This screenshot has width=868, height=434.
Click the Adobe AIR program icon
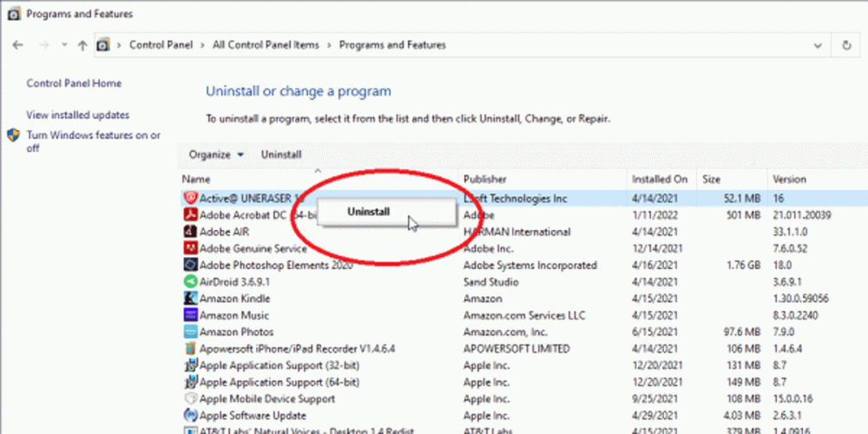pyautogui.click(x=191, y=232)
